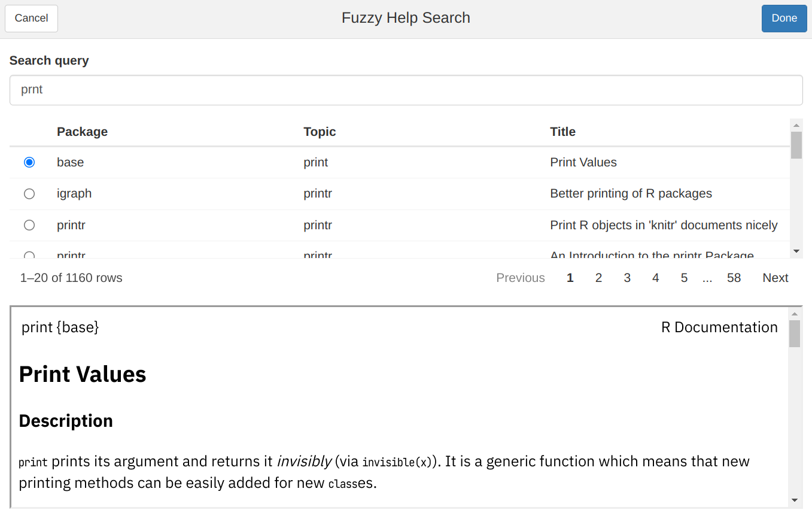This screenshot has height=516, width=812.
Task: Click the Package column header
Action: coord(82,132)
